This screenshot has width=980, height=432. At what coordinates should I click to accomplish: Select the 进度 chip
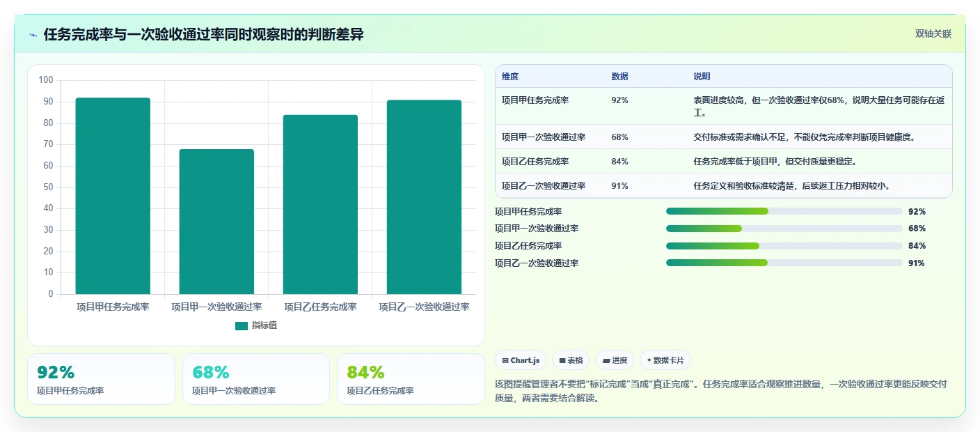(x=615, y=360)
